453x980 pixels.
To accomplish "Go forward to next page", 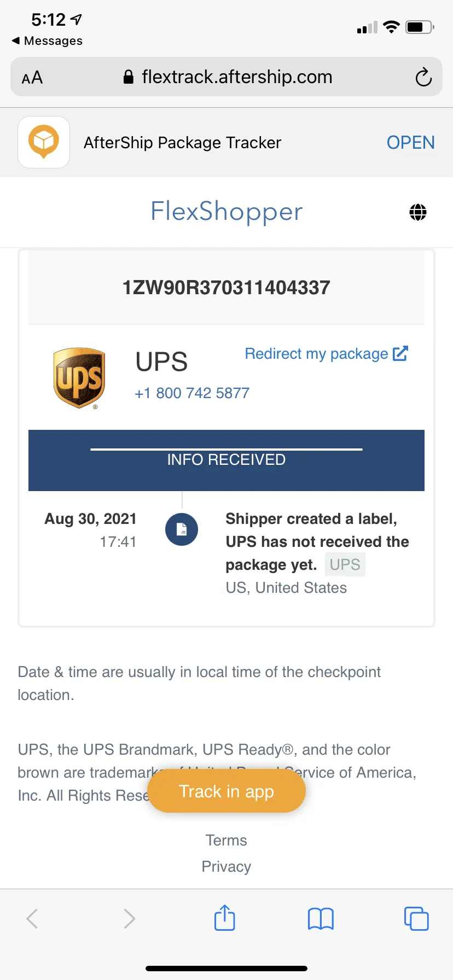I will click(129, 918).
